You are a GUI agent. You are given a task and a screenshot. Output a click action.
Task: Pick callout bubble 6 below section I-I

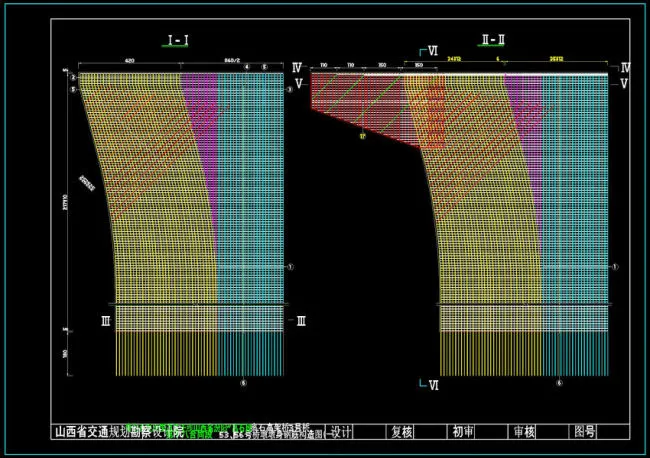244,382
